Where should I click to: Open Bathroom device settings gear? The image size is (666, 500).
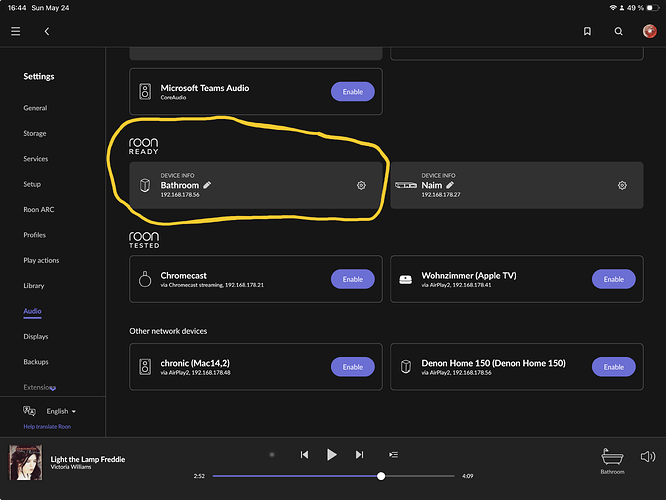coord(361,185)
